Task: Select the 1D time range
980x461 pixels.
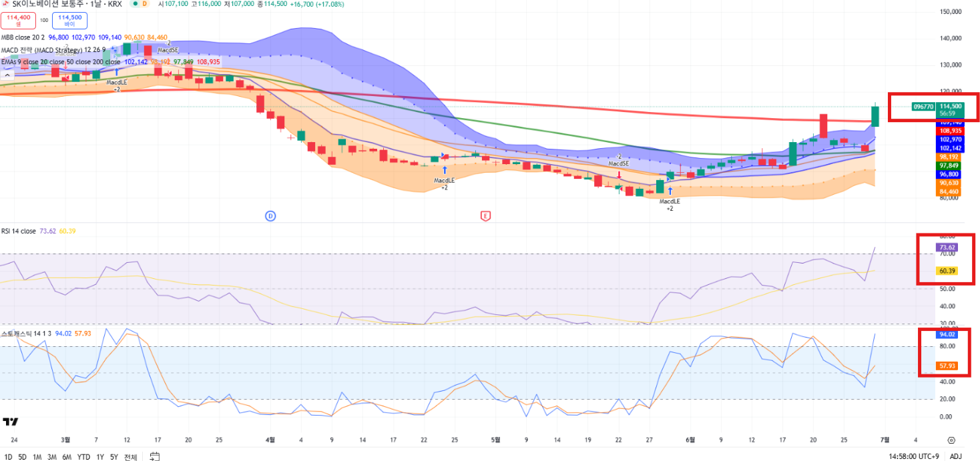Action: coord(8,457)
